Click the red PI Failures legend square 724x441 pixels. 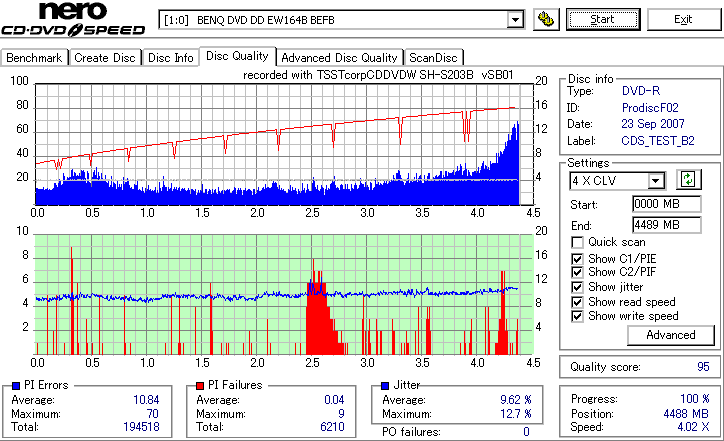(x=200, y=386)
